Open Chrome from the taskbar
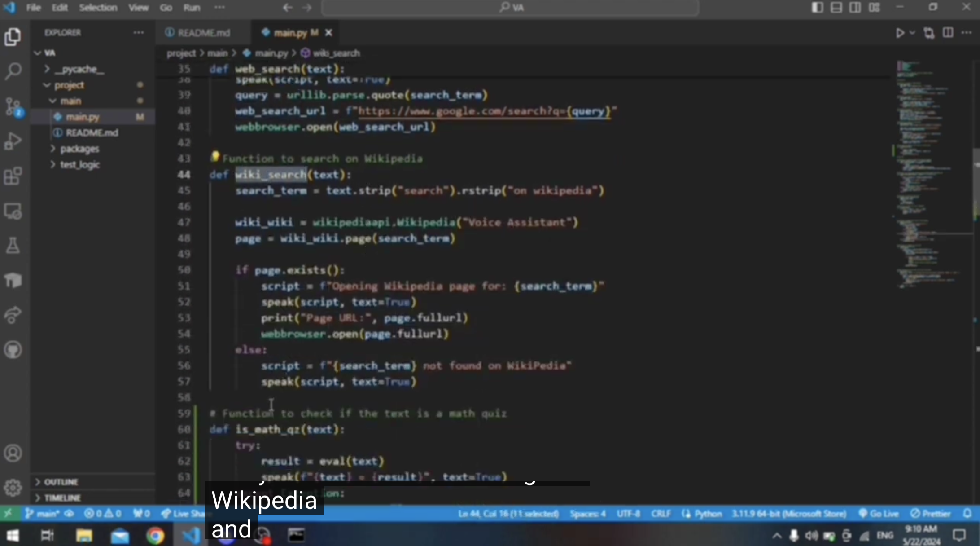980x546 pixels. click(x=155, y=535)
